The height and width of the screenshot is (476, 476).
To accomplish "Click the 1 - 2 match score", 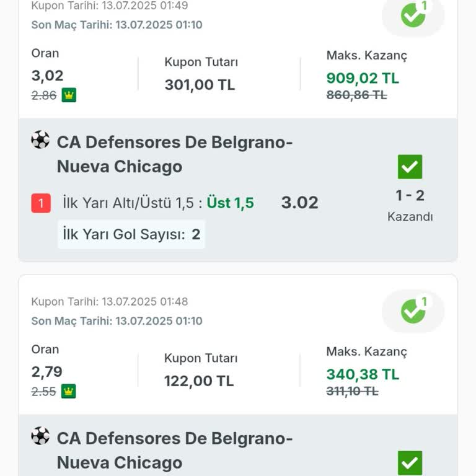I will [410, 196].
